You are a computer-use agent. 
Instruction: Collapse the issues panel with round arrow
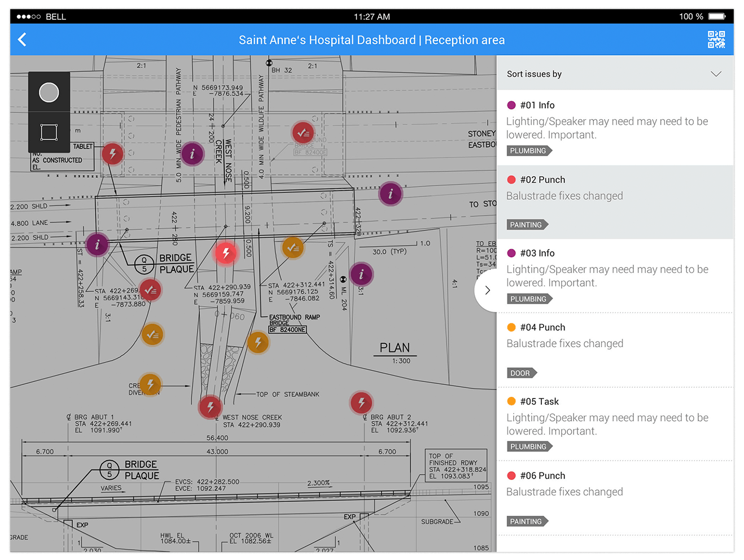(x=487, y=290)
